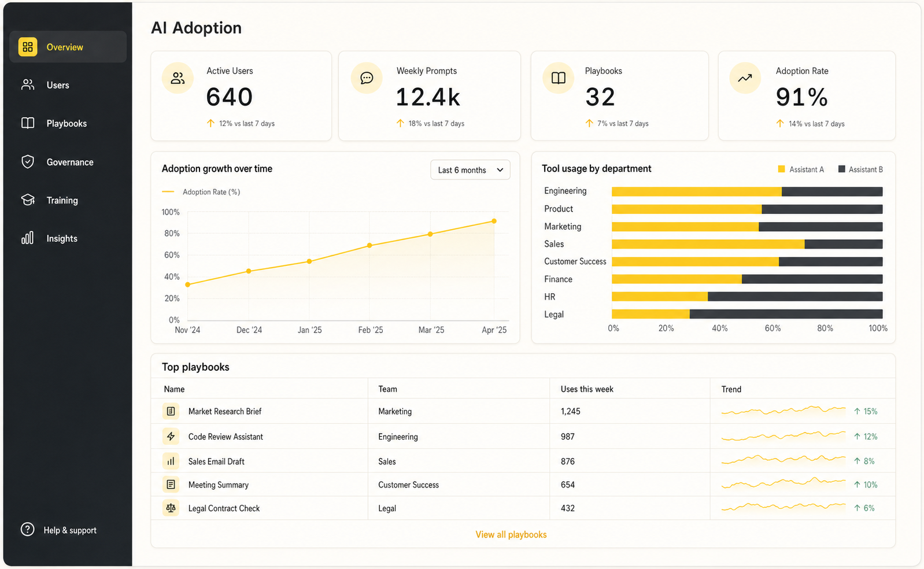
Task: Click the 15% trend value
Action: [x=870, y=411]
